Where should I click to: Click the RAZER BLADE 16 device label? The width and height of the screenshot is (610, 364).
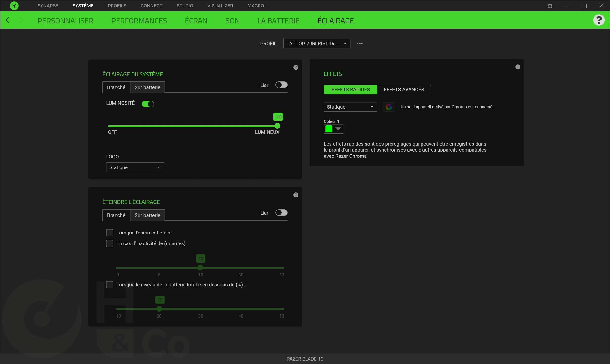305,359
